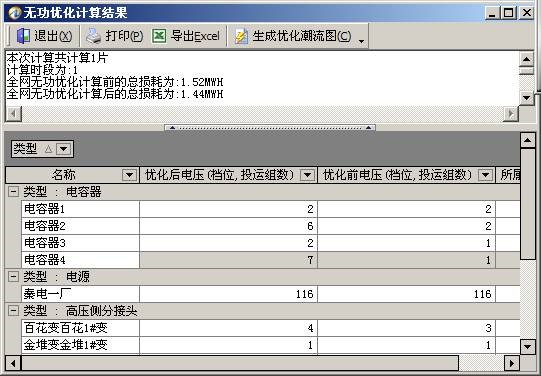Click grid horizontal scrollbar thumb
The height and width of the screenshot is (376, 541).
pos(240,363)
